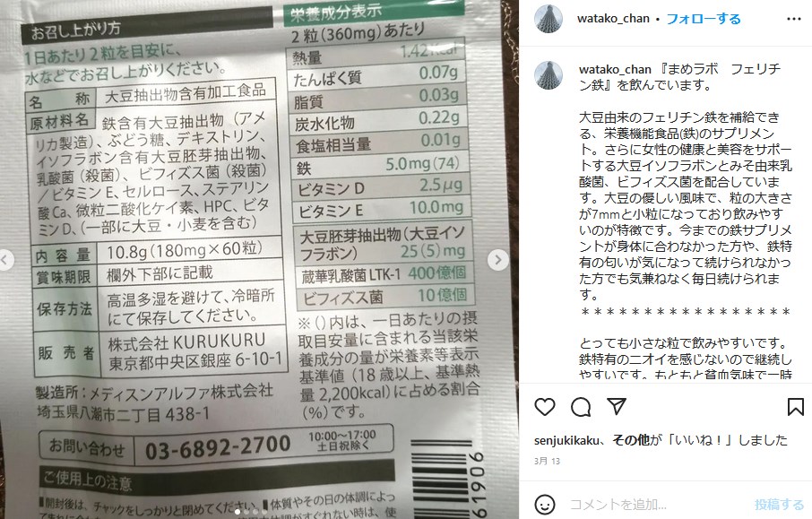Save the post with the bookmark icon
The height and width of the screenshot is (519, 812).
[x=796, y=407]
